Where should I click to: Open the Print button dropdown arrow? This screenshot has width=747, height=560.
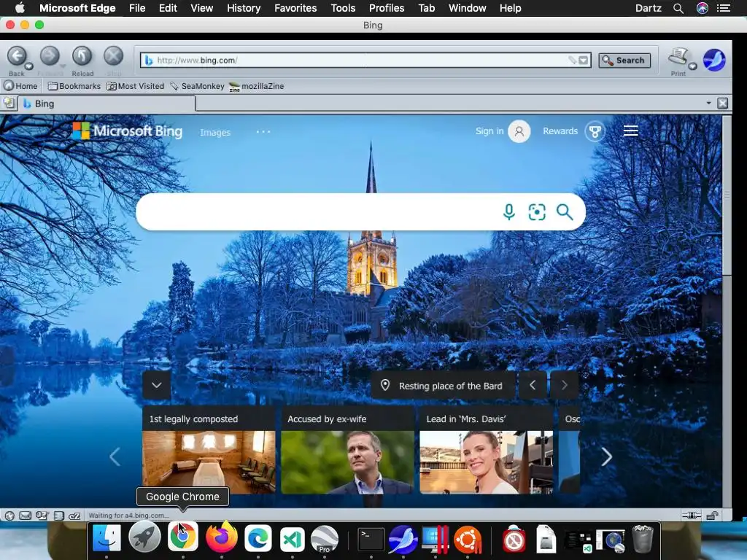[693, 66]
